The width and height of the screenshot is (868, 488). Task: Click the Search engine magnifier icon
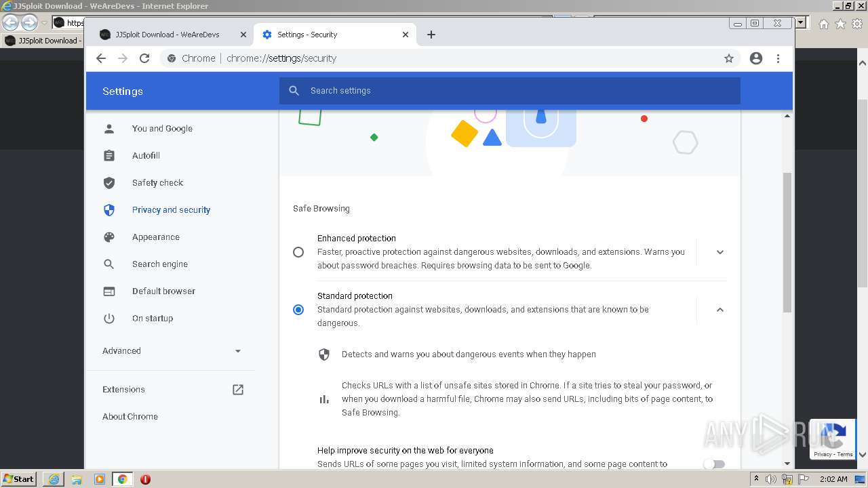click(109, 264)
